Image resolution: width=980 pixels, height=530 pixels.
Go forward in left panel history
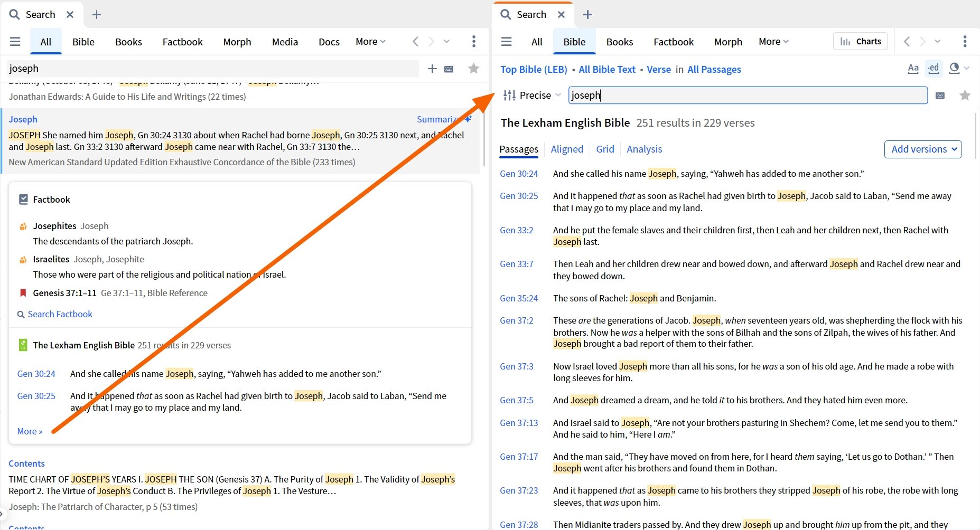(x=431, y=42)
